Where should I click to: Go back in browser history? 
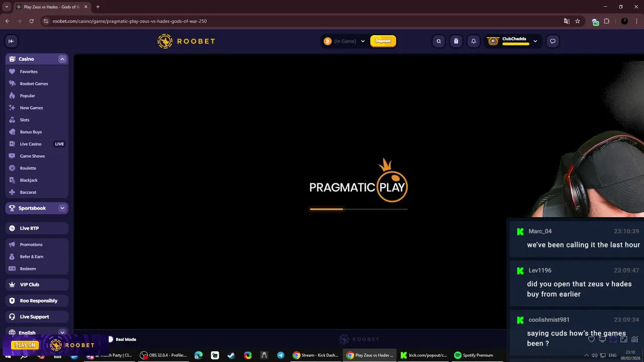pyautogui.click(x=7, y=21)
